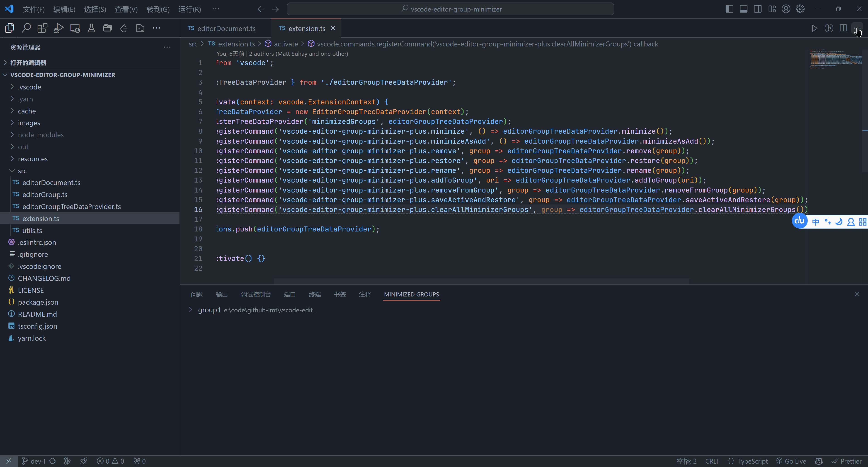Open the 查看(V) menu
Viewport: 868px width, 467px height.
click(x=126, y=9)
